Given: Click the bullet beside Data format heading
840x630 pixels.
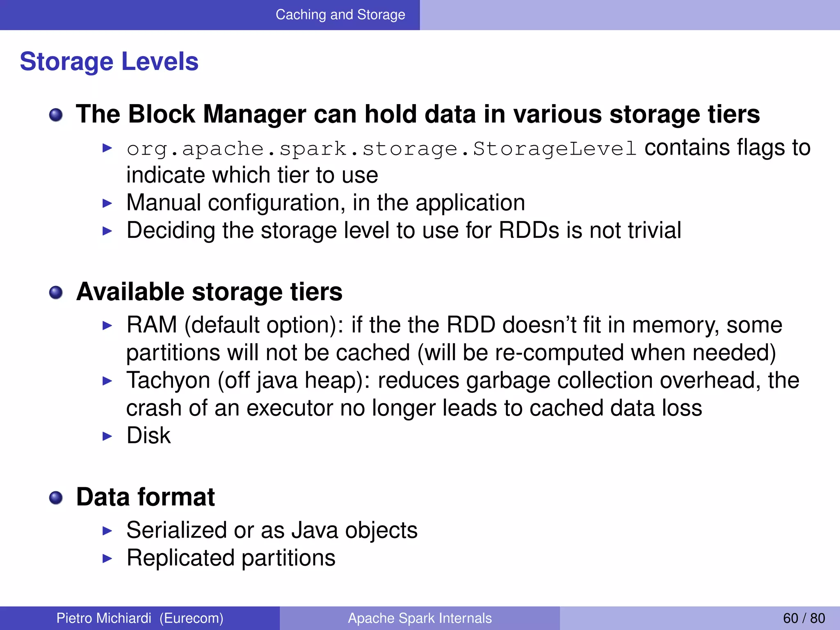Looking at the screenshot, I should coord(56,498).
